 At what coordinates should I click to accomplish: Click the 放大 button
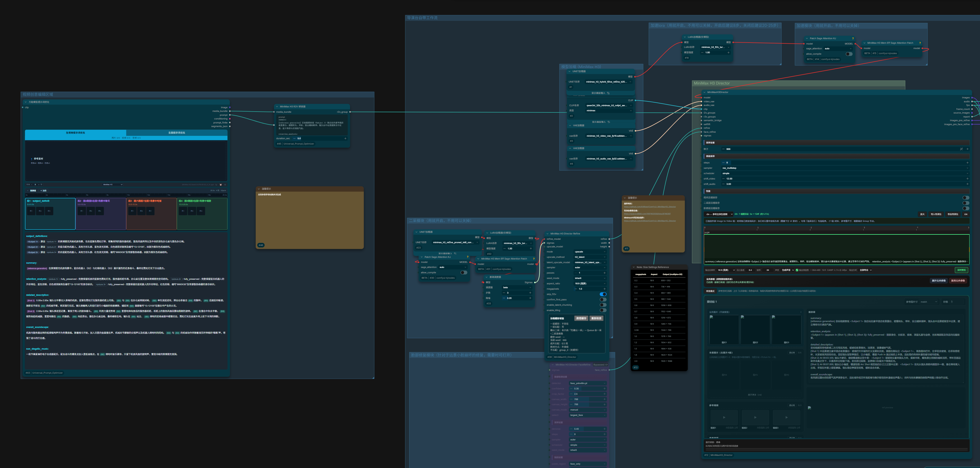pos(922,214)
